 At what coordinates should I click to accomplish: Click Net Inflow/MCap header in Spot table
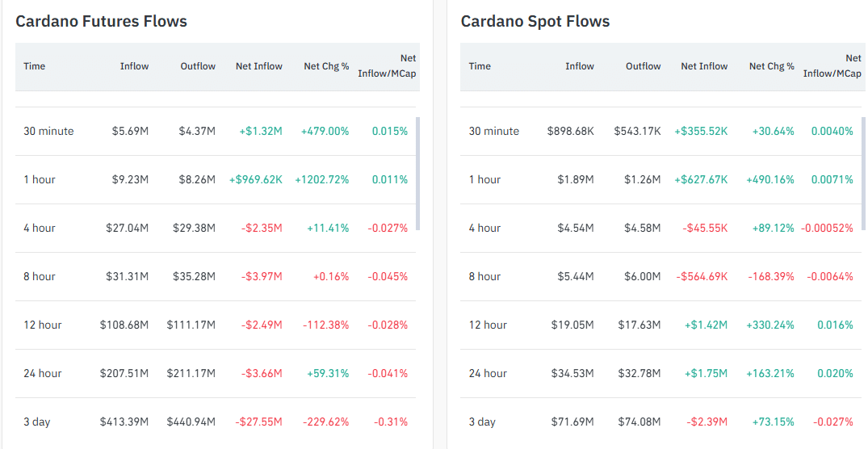[832, 66]
